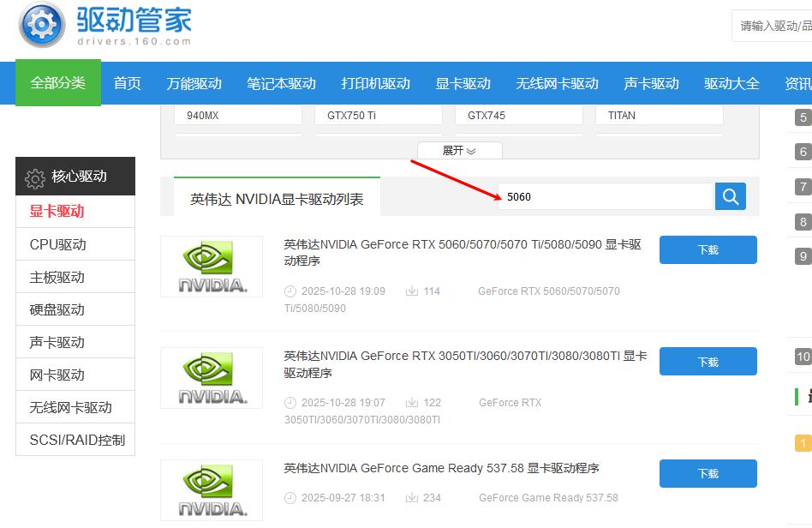Open the 全部分类 category menu

58,82
